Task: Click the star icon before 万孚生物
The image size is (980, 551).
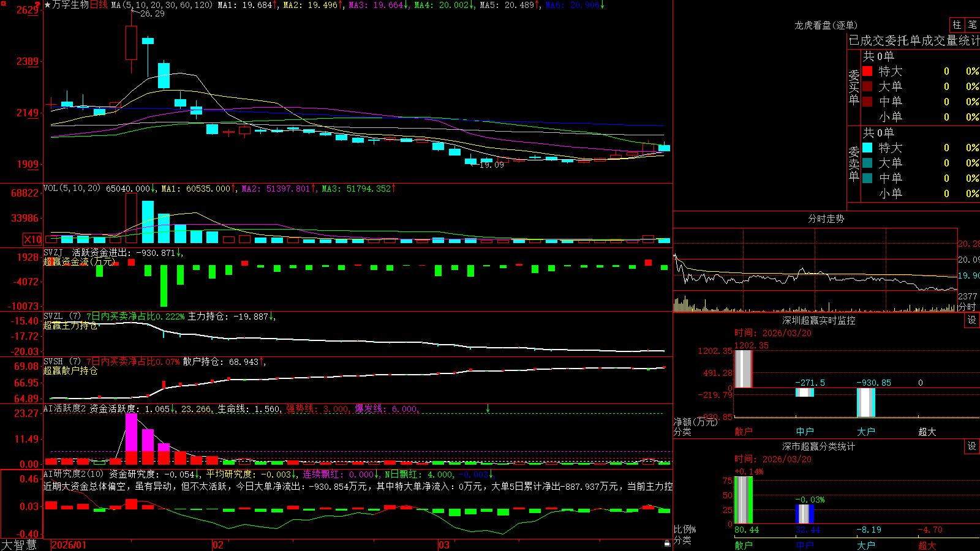Action: point(47,5)
